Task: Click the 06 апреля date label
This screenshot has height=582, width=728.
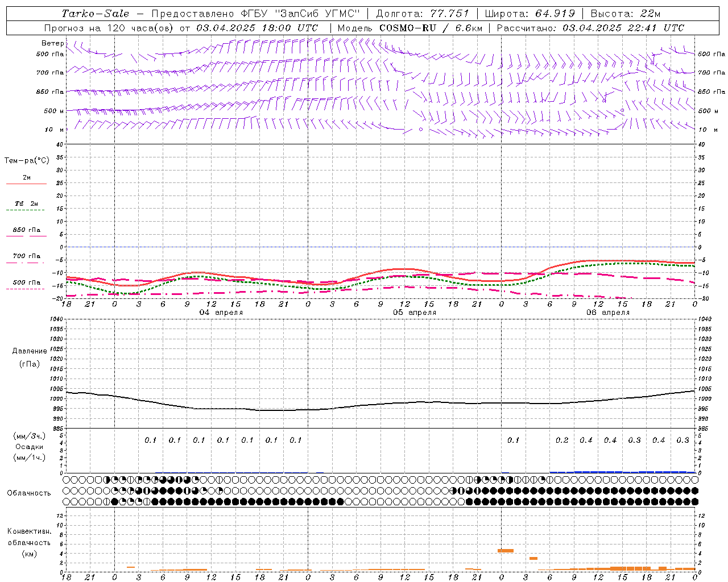Action: 608,313
